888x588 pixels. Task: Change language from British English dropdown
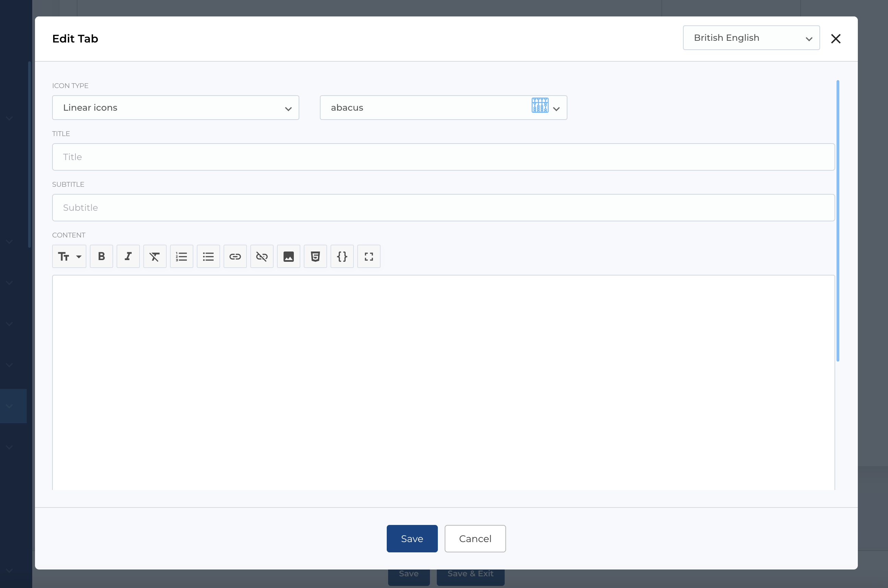[751, 38]
